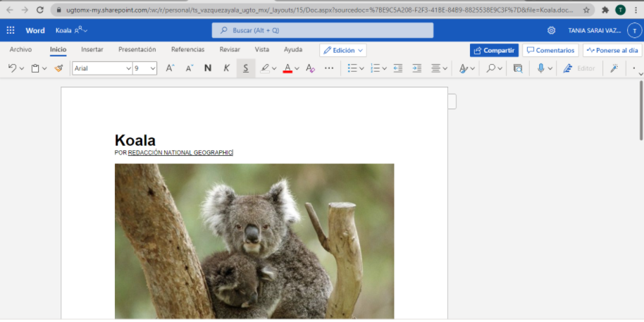Viewport: 644px width, 322px height.
Task: Open numbering style dropdown arrow
Action: (x=385, y=68)
